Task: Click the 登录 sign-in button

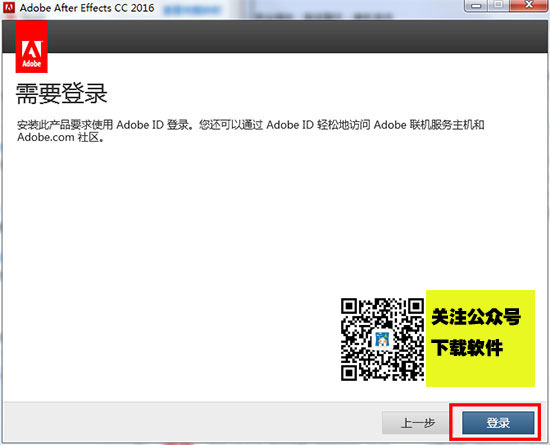Action: [x=498, y=423]
